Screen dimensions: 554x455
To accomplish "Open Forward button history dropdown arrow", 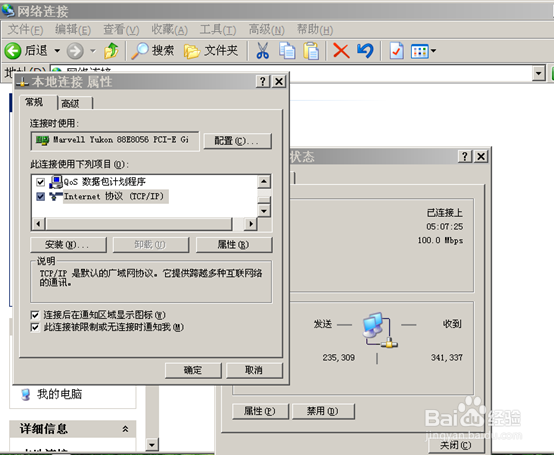I will [x=93, y=51].
